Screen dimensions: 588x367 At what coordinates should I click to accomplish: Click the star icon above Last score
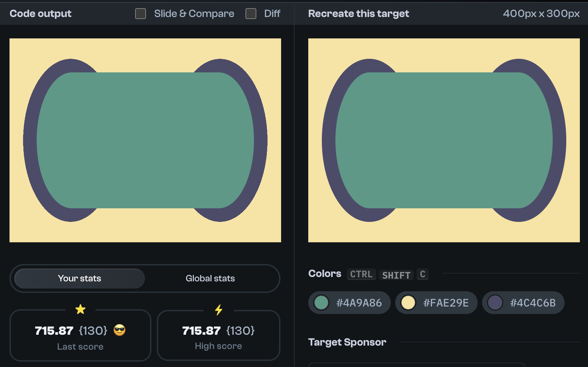(80, 309)
